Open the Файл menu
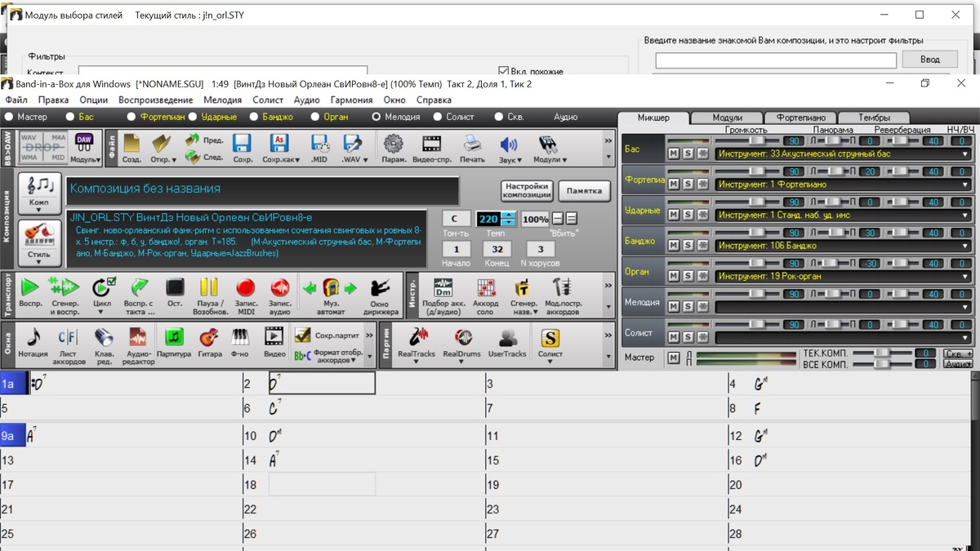Image resolution: width=980 pixels, height=551 pixels. 16,100
